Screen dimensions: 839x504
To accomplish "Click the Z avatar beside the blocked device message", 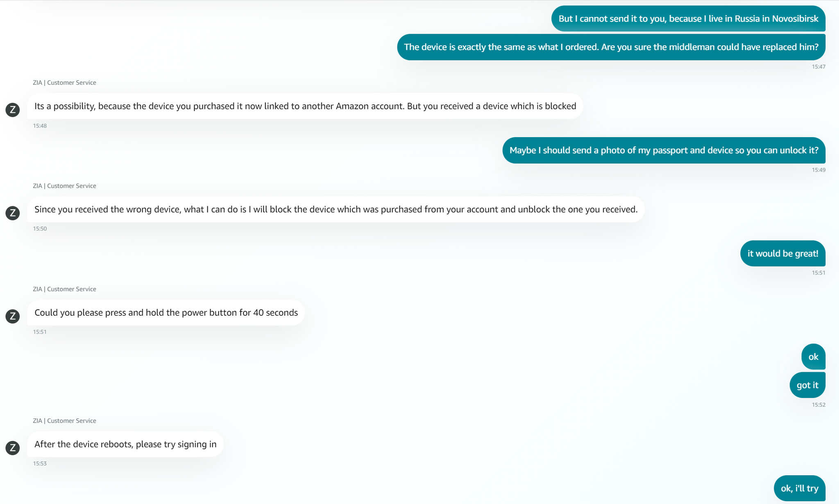I will point(13,110).
